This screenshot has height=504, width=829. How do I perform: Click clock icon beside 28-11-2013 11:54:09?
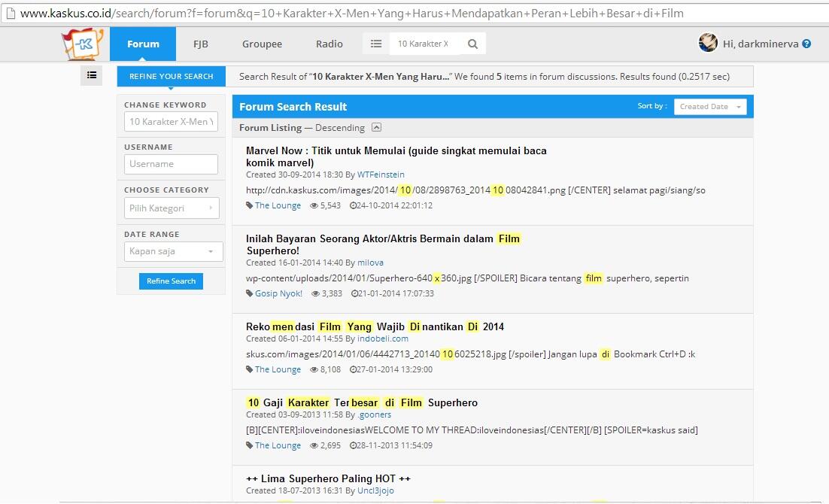coord(353,446)
